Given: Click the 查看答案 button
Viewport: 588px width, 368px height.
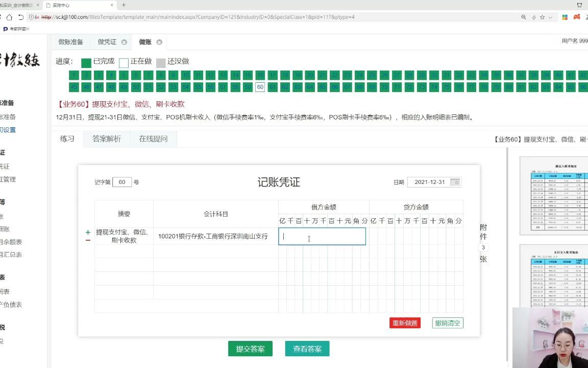Looking at the screenshot, I should (x=307, y=349).
